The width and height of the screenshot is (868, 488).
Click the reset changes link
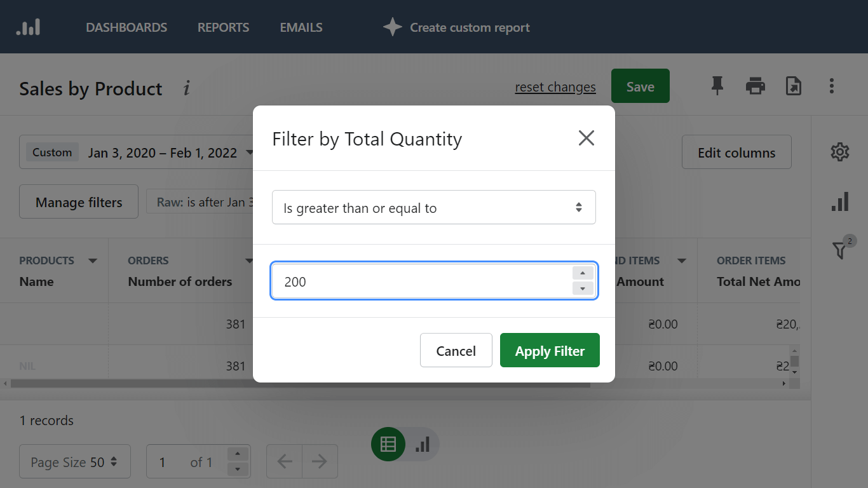[x=555, y=87]
